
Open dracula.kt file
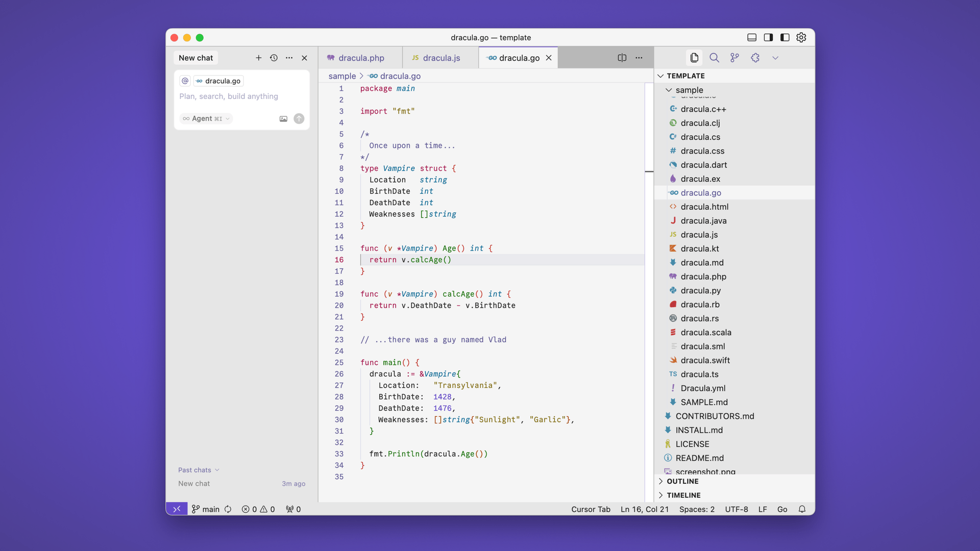pyautogui.click(x=734, y=248)
